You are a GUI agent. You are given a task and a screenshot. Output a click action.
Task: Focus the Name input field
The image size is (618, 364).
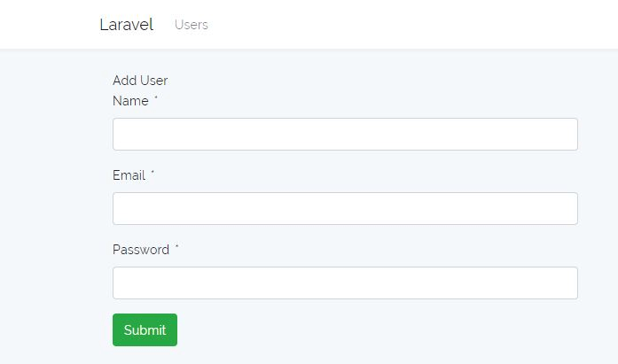pos(345,135)
